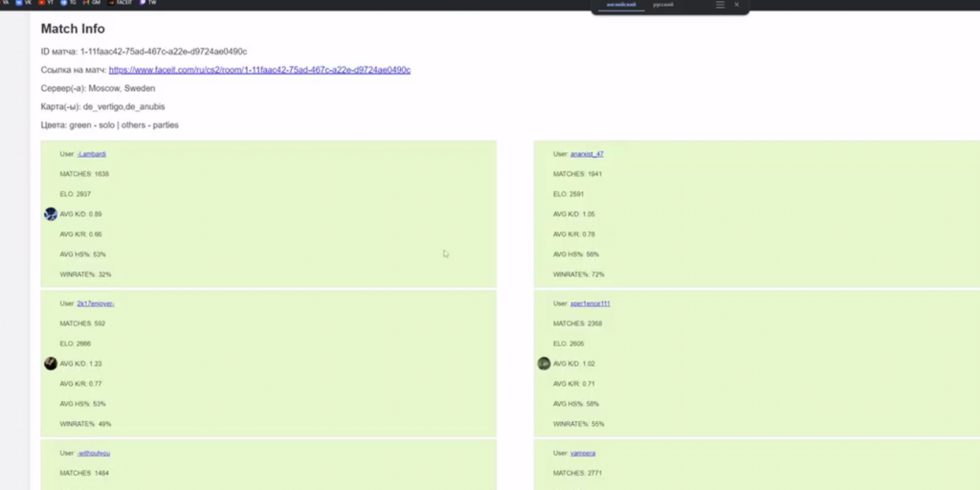Select -Lambardi's AVG K/D: 0.89

tap(80, 213)
